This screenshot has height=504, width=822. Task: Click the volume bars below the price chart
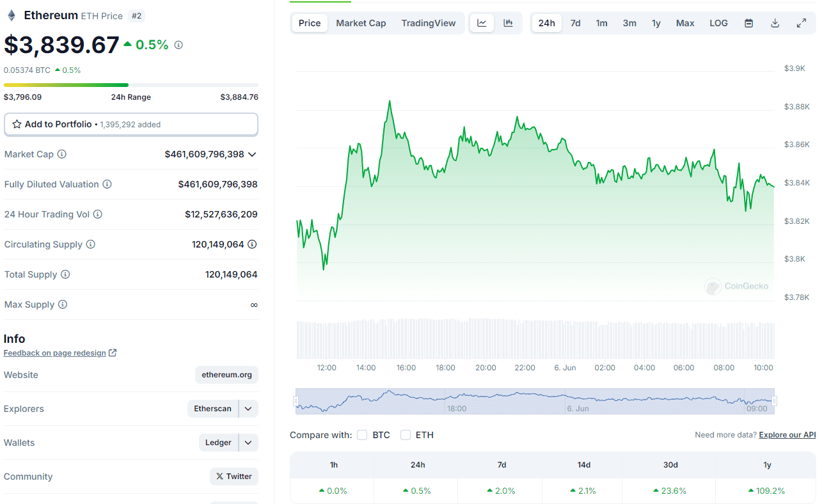535,340
